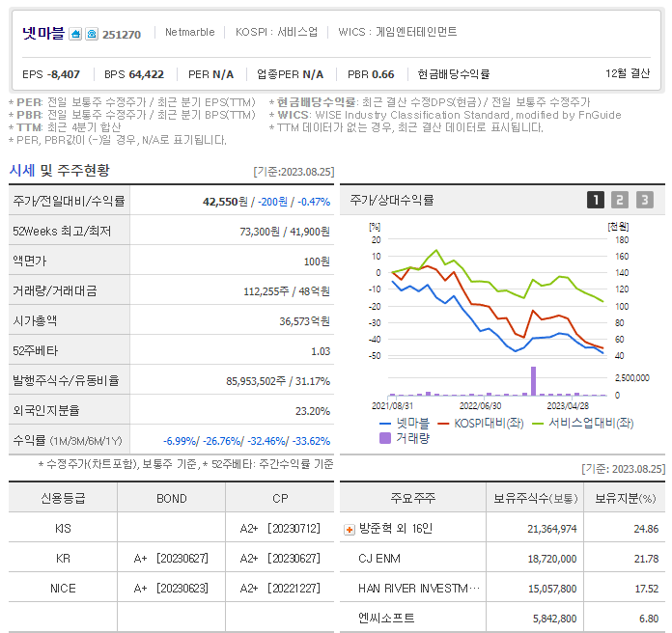The height and width of the screenshot is (633, 672).
Task: Click the 주가/상대수익률 chart title
Action: [x=392, y=200]
